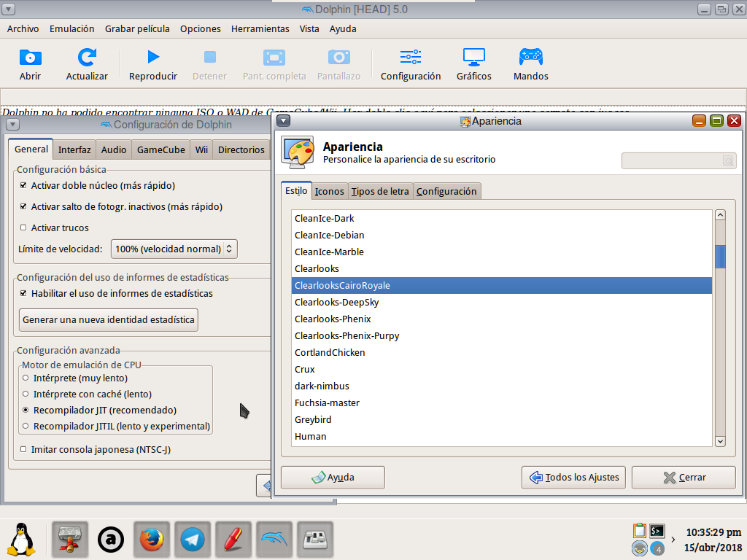Enable Imitar consola japonesa (NTSC-J)
Viewport: 747px width, 560px height.
[x=23, y=449]
